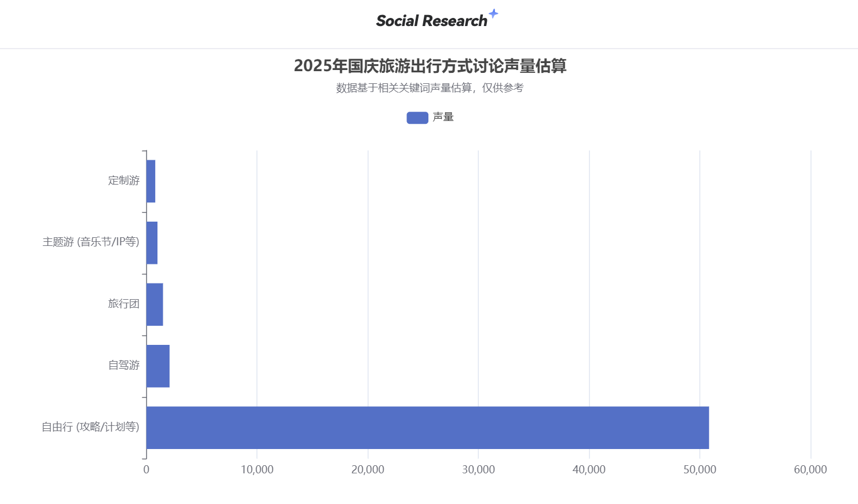The image size is (858, 504).
Task: Toggle the 声量 legend color swatch
Action: pyautogui.click(x=417, y=117)
